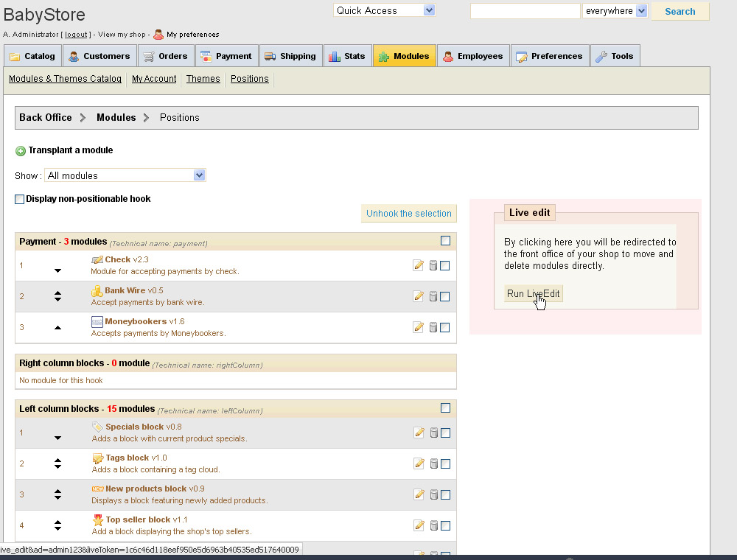Open the everywhere search scope dropdown
The height and width of the screenshot is (560, 737).
pyautogui.click(x=615, y=11)
